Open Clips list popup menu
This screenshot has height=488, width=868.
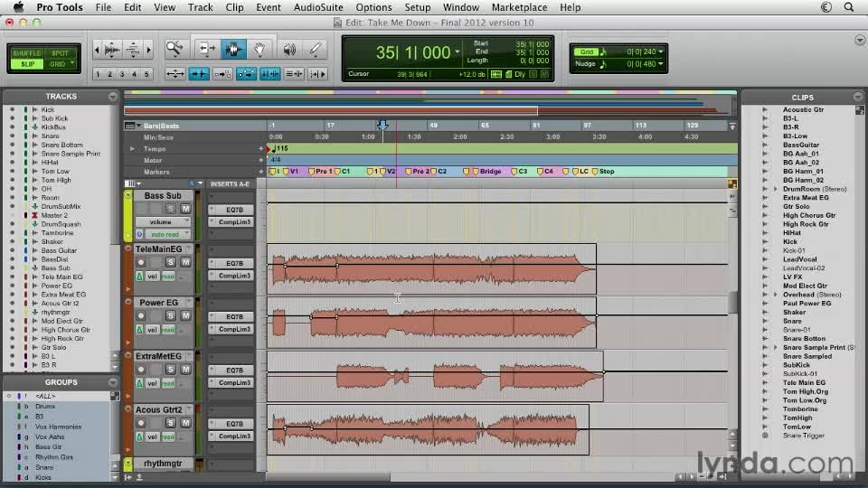(x=857, y=97)
